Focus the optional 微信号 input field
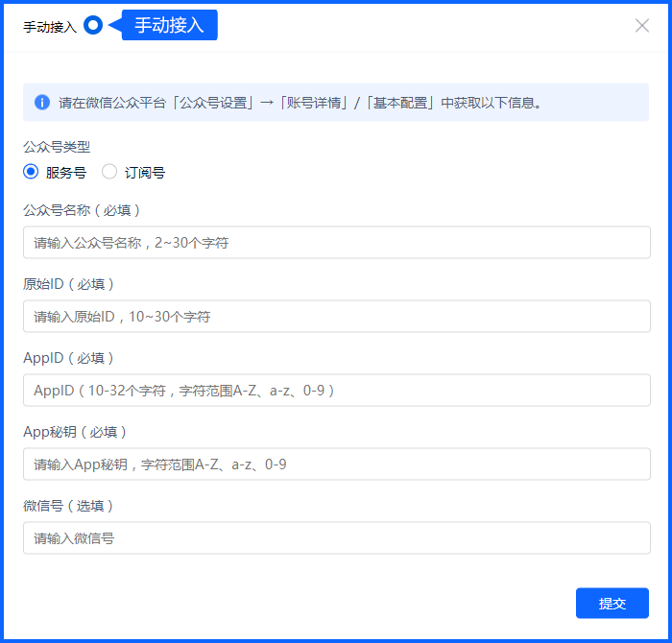 tap(336, 538)
